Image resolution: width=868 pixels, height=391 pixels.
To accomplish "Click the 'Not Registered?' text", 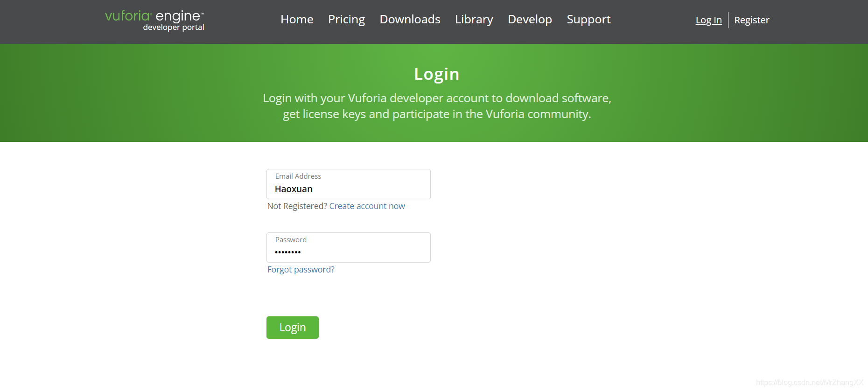I will [297, 206].
